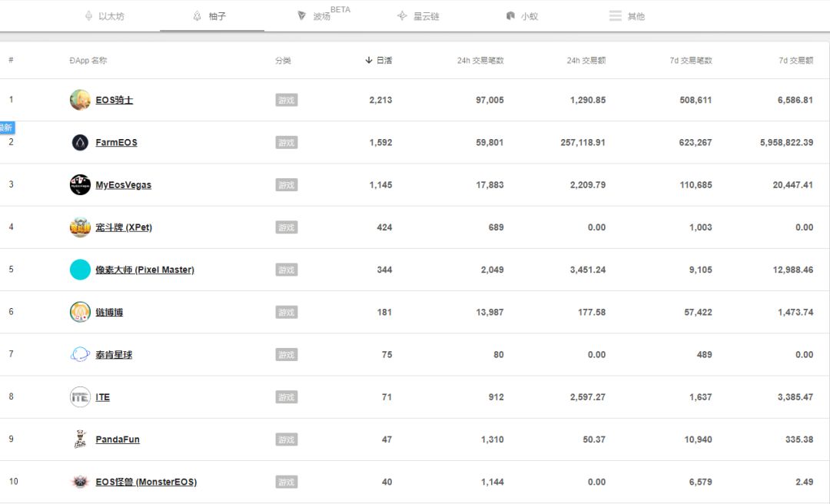The height and width of the screenshot is (504, 830).
Task: Open the 链博博 link
Action: 109,313
